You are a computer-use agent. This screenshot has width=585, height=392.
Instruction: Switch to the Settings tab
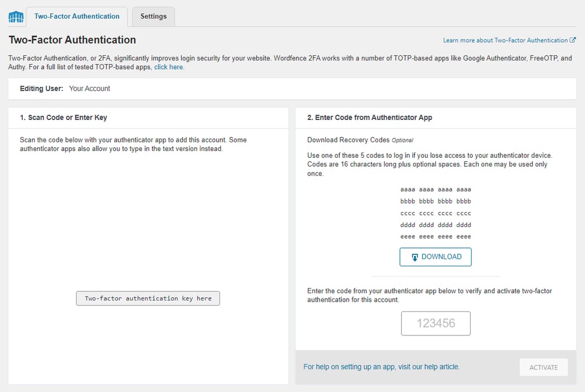153,17
